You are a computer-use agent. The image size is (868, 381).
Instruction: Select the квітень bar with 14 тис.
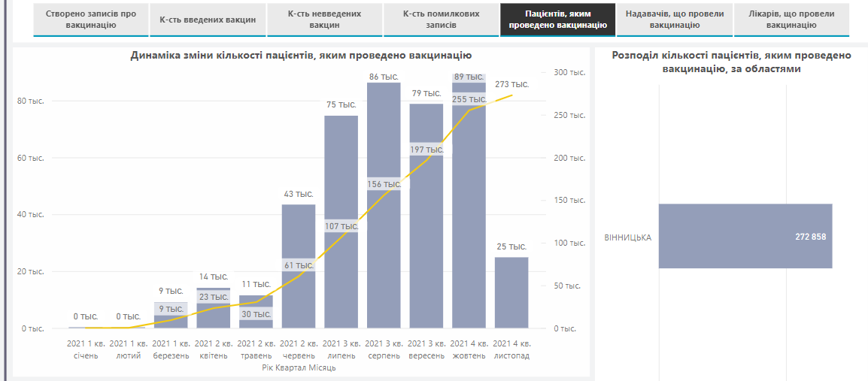click(x=213, y=316)
